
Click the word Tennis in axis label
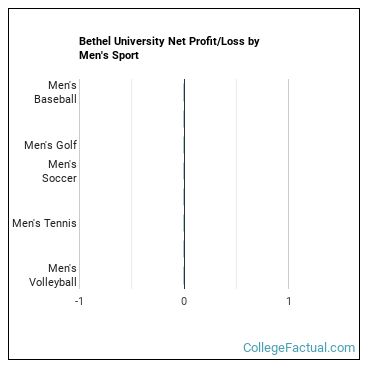[x=61, y=223]
